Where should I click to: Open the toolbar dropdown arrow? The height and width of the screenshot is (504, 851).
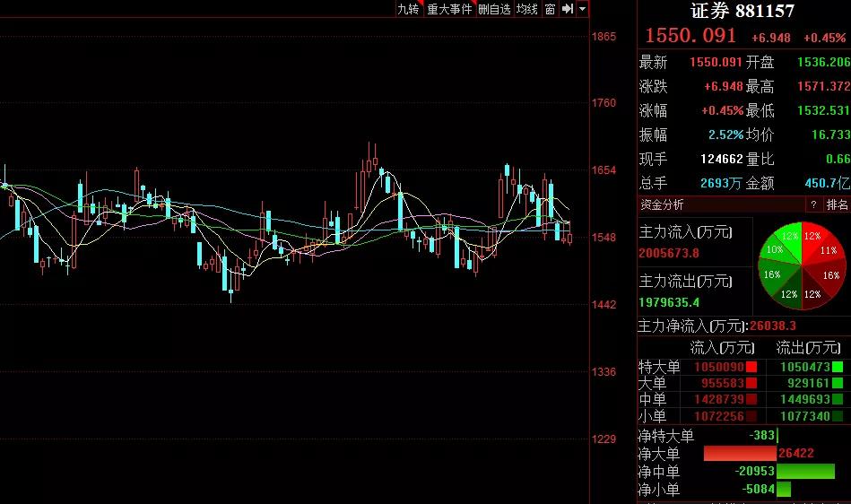tap(582, 9)
